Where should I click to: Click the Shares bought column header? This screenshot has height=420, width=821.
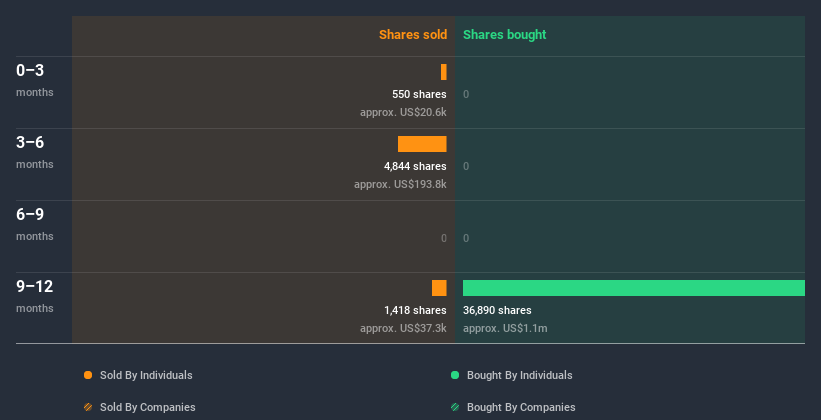pyautogui.click(x=504, y=35)
